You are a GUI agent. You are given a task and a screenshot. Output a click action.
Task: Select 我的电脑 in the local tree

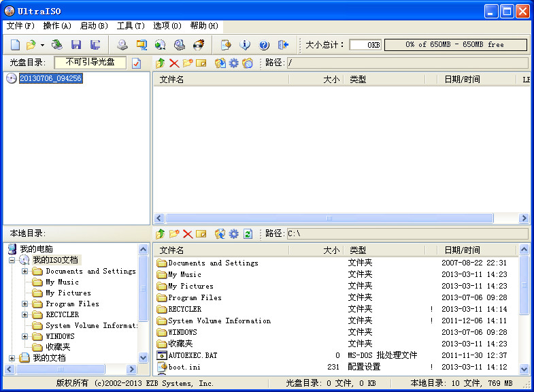click(37, 249)
